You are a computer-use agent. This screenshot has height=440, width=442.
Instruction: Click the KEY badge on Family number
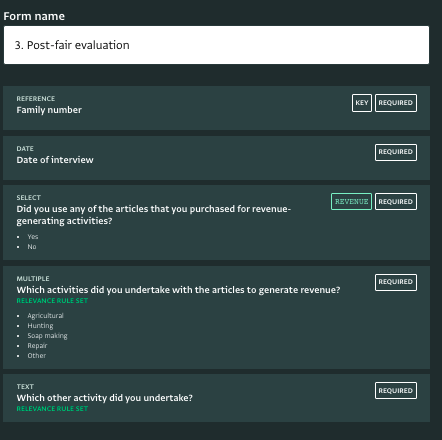(x=362, y=103)
